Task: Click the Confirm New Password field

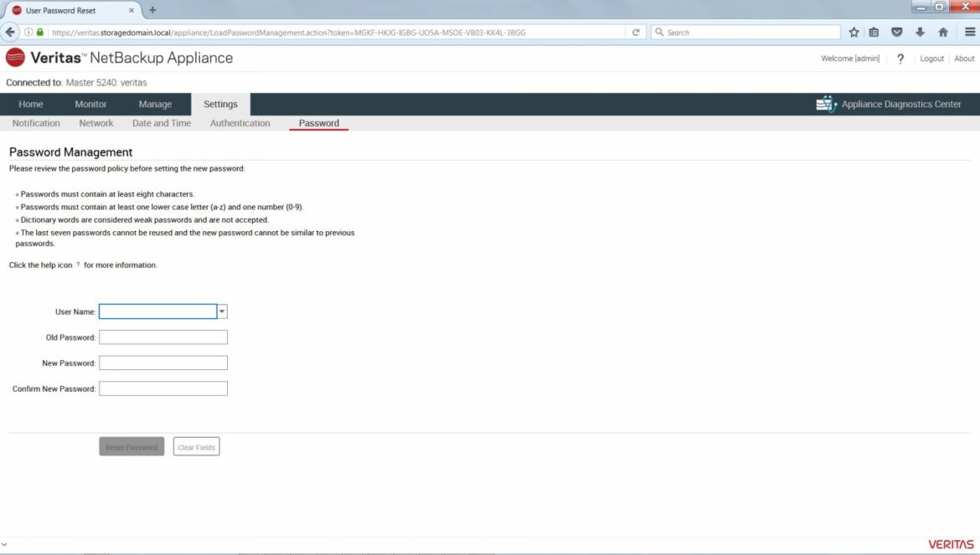Action: 163,388
